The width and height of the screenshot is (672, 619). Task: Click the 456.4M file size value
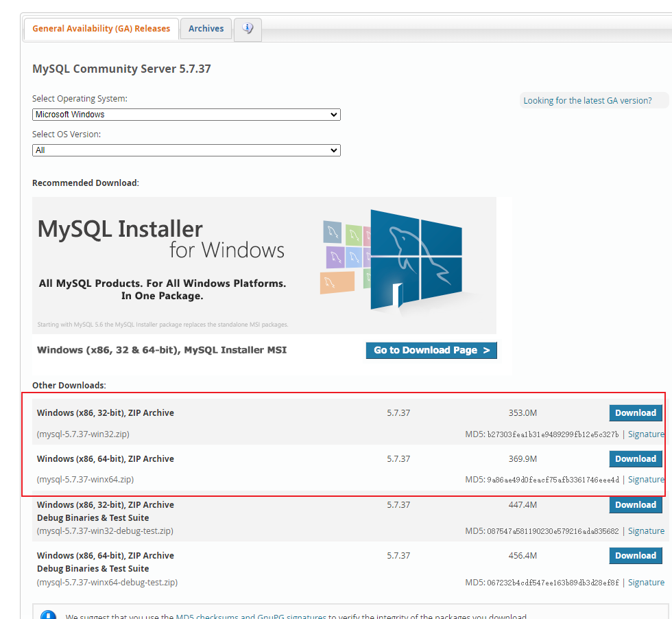pos(523,555)
